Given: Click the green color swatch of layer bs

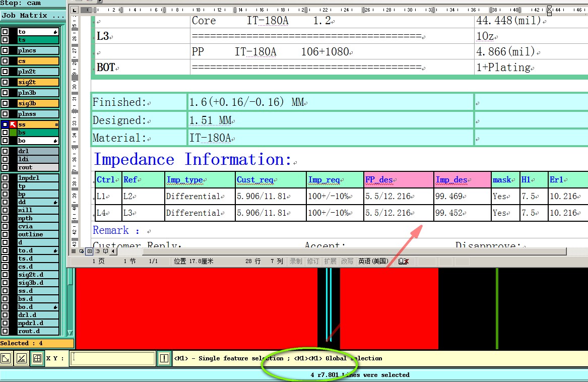Looking at the screenshot, I should point(13,133).
